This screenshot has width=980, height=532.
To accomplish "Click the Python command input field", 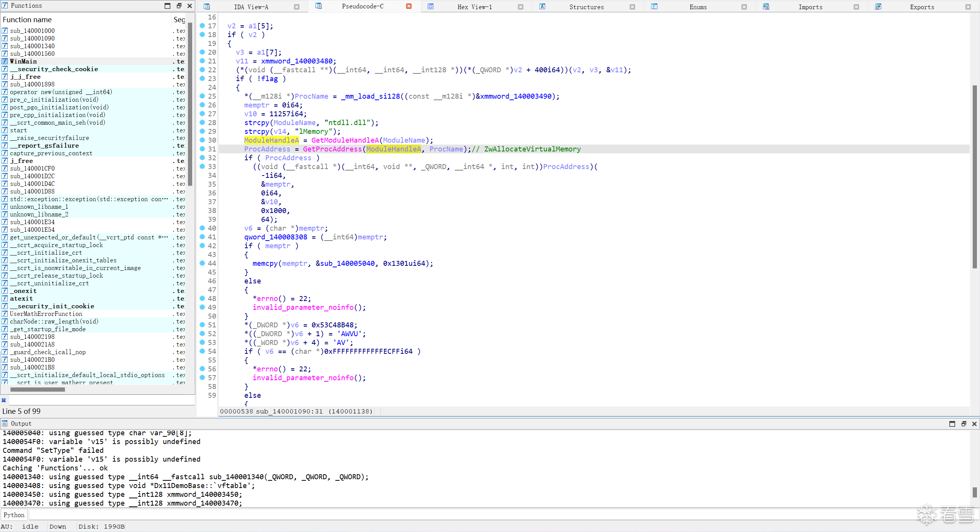I will point(459,515).
